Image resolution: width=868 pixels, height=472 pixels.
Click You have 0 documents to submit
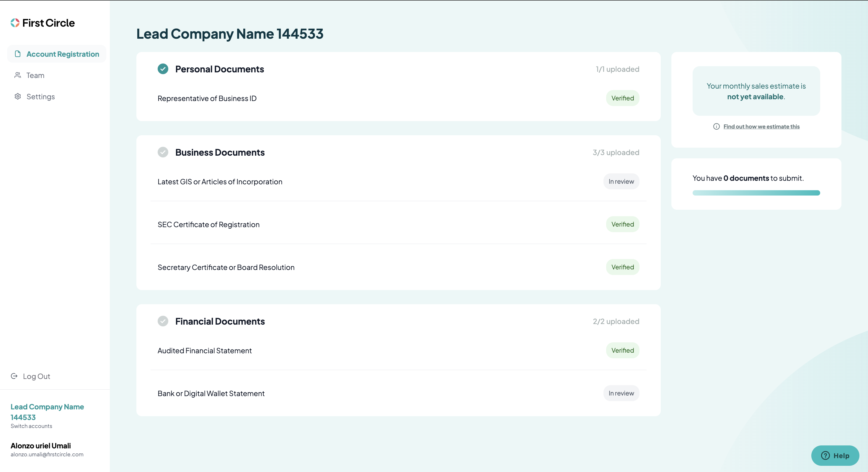pos(748,178)
